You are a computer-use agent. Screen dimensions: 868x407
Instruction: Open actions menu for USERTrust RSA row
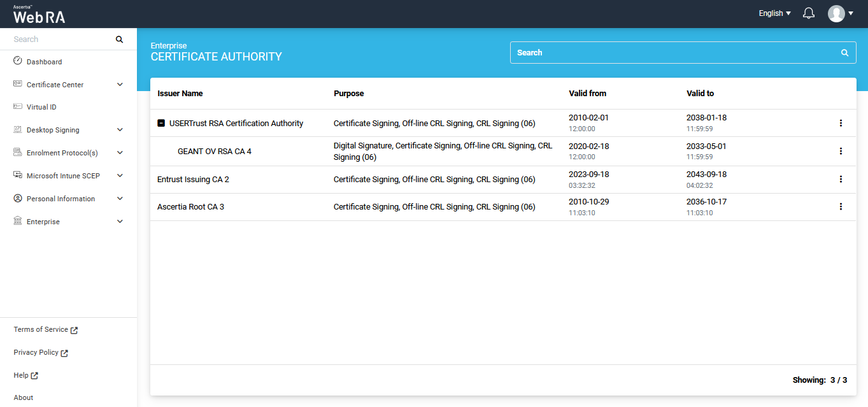click(x=841, y=123)
